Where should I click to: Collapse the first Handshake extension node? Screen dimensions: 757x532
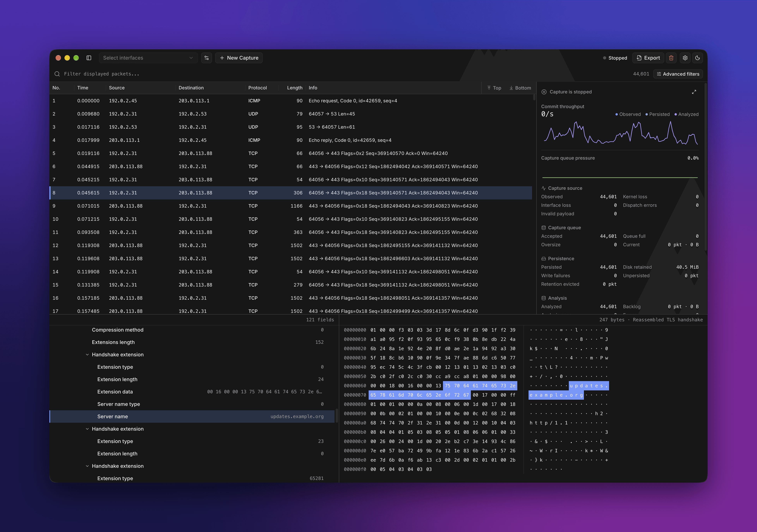pos(87,354)
